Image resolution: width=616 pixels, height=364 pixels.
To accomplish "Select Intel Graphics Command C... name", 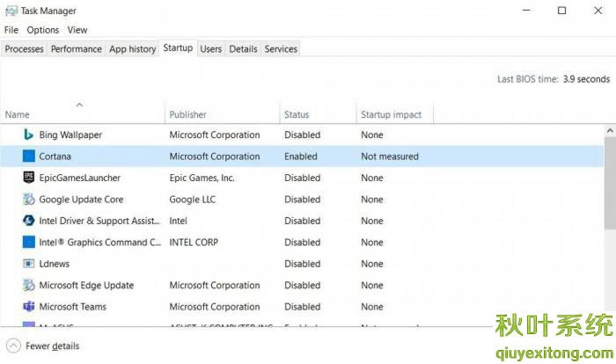I will [99, 243].
